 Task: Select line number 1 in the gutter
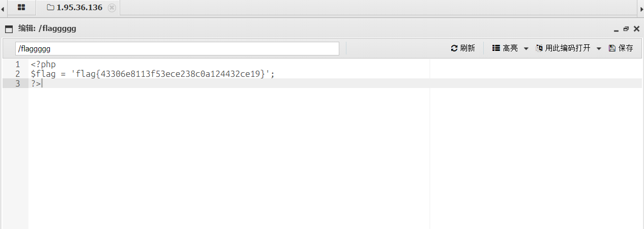tap(18, 65)
